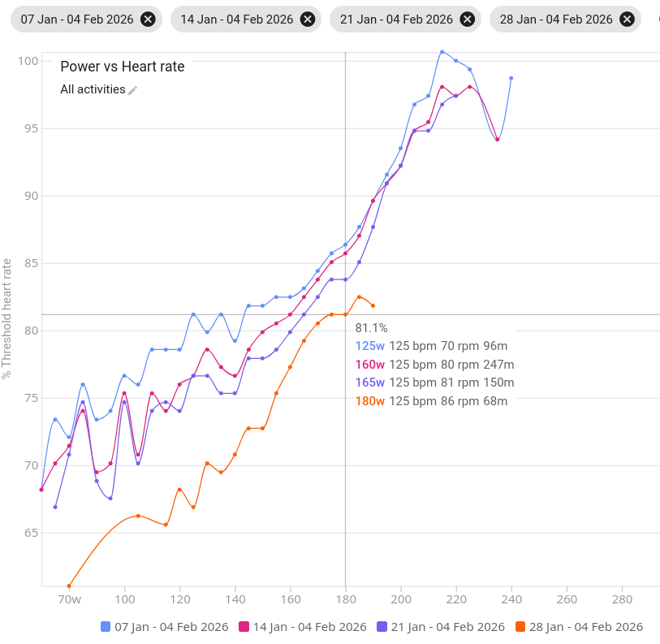Edit All activities filter with pencil icon
The height and width of the screenshot is (644, 660).
click(x=133, y=90)
